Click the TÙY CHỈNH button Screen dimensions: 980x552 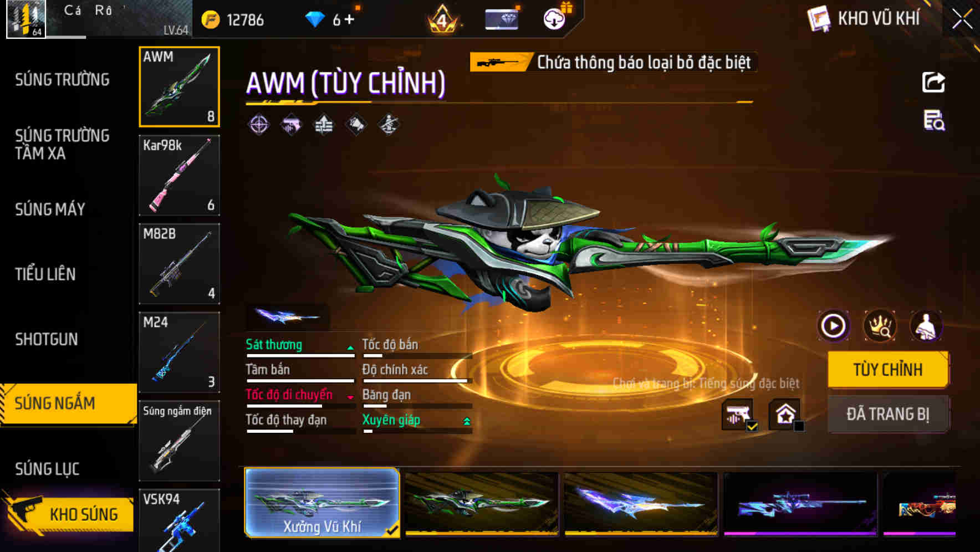(x=888, y=369)
